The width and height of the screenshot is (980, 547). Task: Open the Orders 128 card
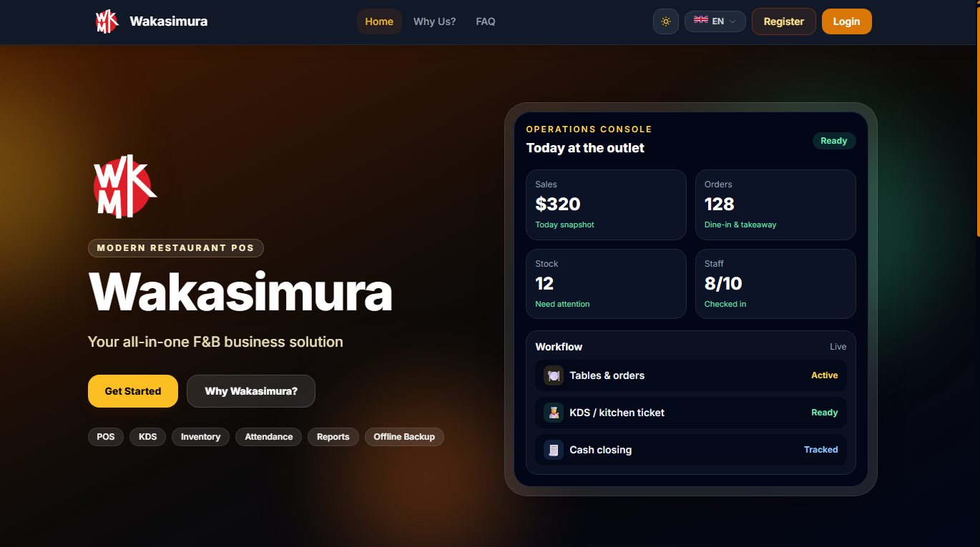point(775,204)
